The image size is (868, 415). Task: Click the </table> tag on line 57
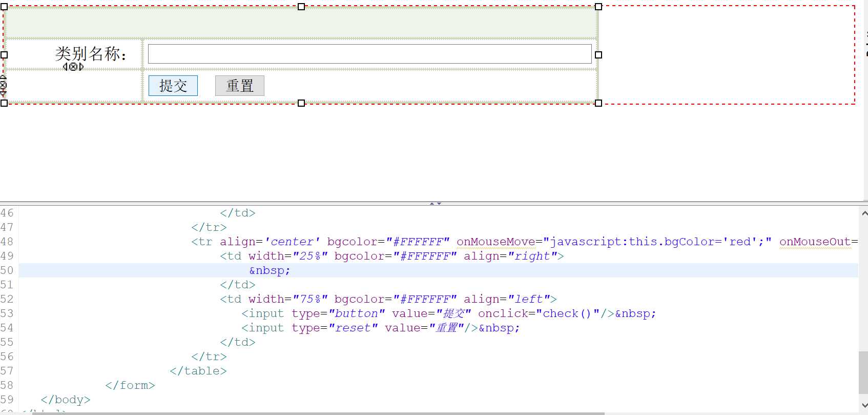coord(198,371)
